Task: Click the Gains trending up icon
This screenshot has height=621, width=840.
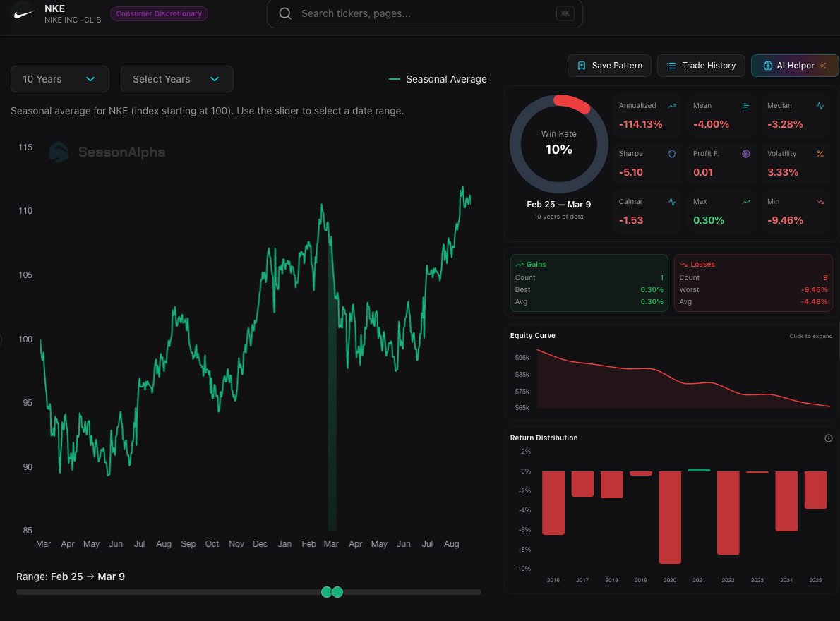Action: tap(519, 265)
